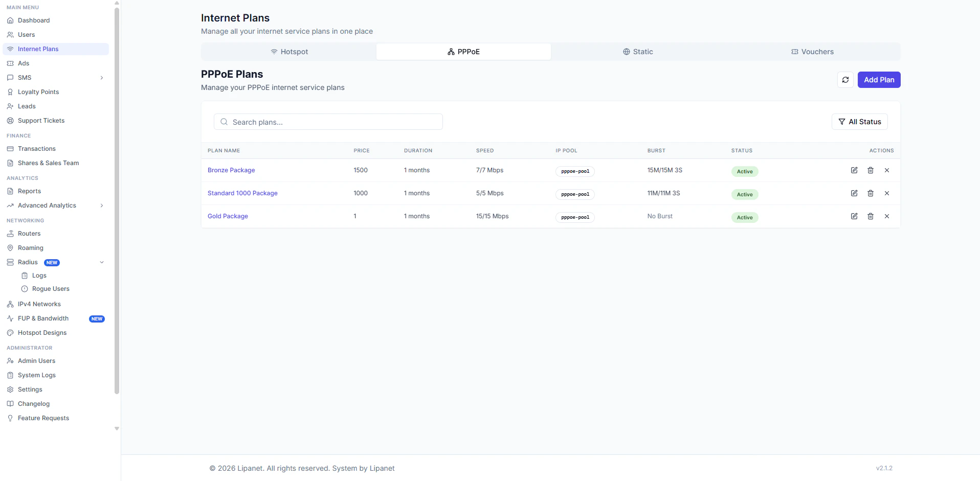Click the Roaming location pin icon
The width and height of the screenshot is (980, 481).
pos(10,248)
